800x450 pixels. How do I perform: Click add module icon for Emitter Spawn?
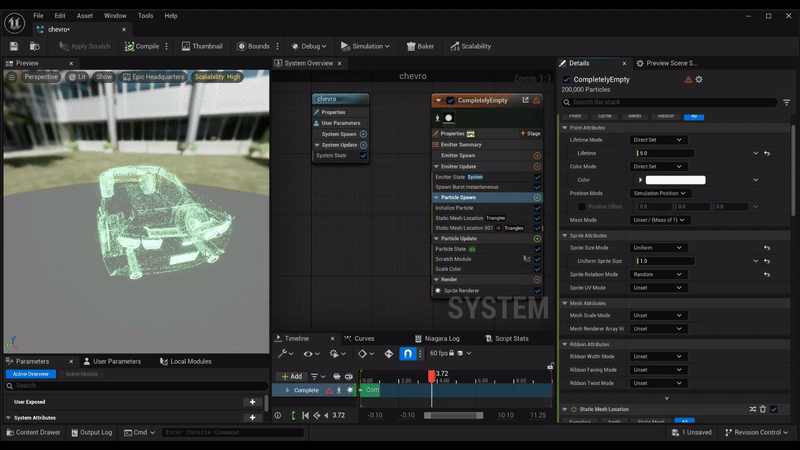pyautogui.click(x=537, y=156)
